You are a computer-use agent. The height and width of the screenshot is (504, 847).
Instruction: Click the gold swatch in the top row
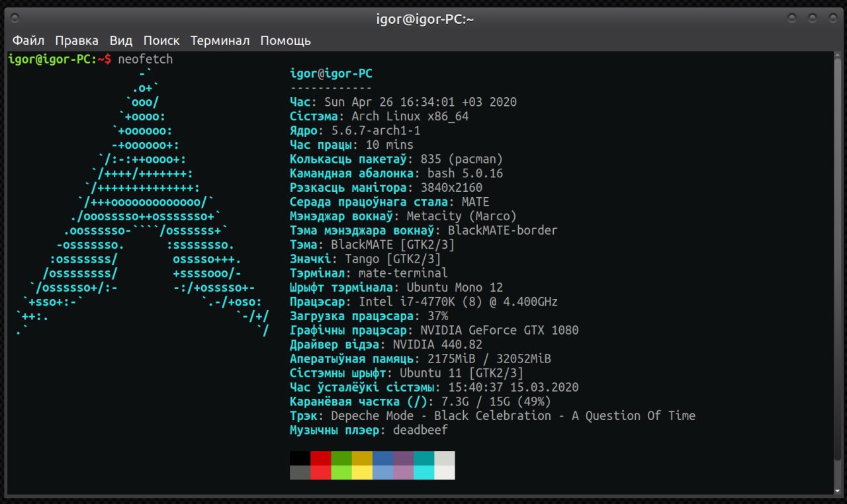tap(362, 458)
